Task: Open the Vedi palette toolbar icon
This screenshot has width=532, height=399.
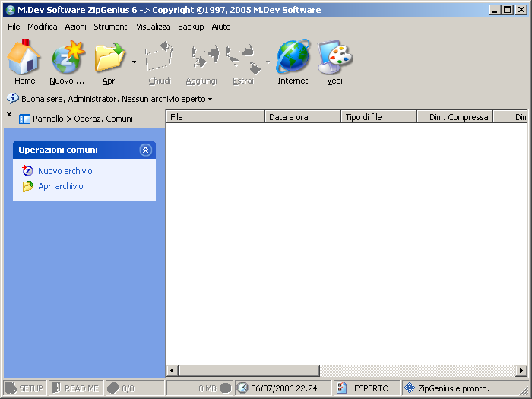Action: [x=335, y=57]
